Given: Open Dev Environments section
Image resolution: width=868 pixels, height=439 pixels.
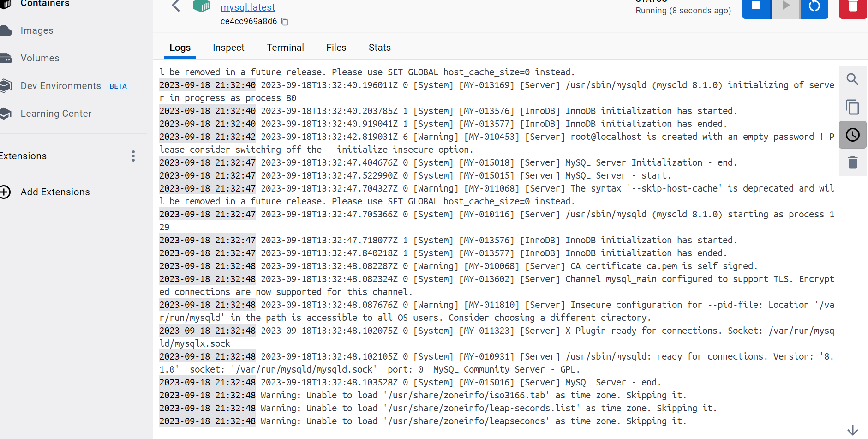Looking at the screenshot, I should pyautogui.click(x=60, y=86).
